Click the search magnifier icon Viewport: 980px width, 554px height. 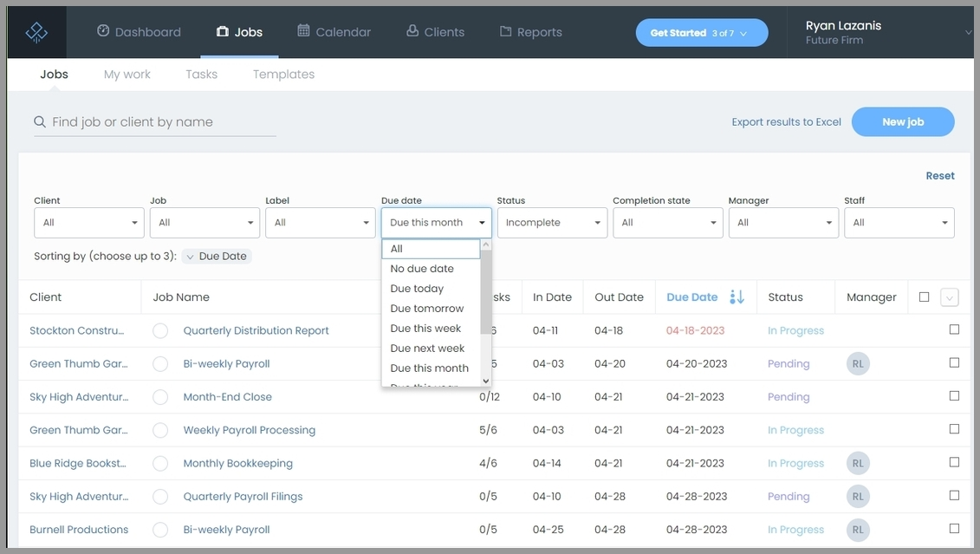(x=40, y=122)
